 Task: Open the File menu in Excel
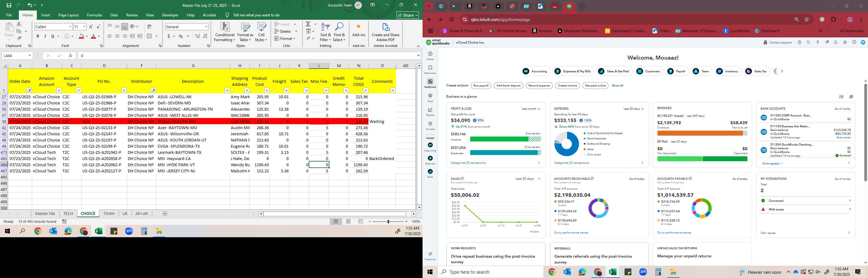click(x=9, y=15)
